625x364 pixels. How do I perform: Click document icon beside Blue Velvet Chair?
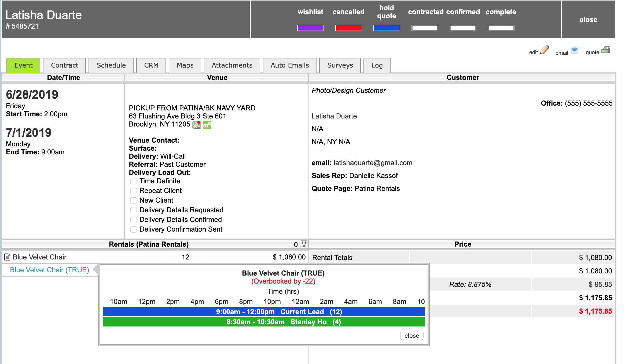8,257
